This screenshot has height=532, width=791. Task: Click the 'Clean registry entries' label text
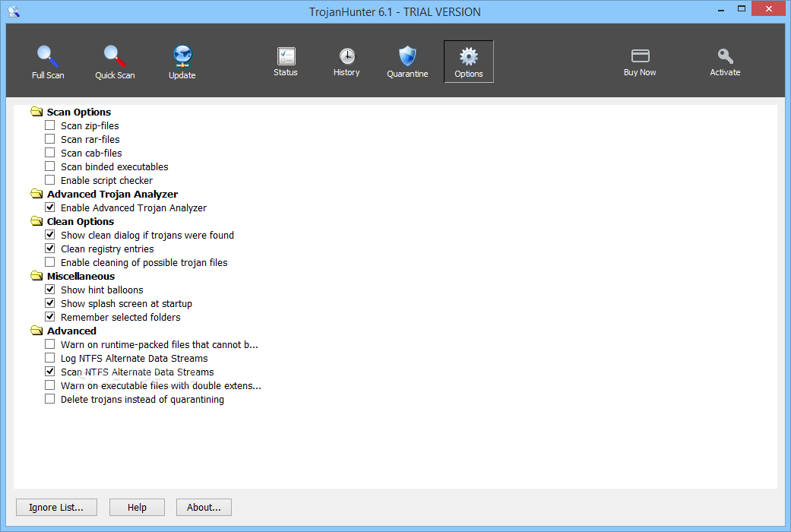coord(107,249)
